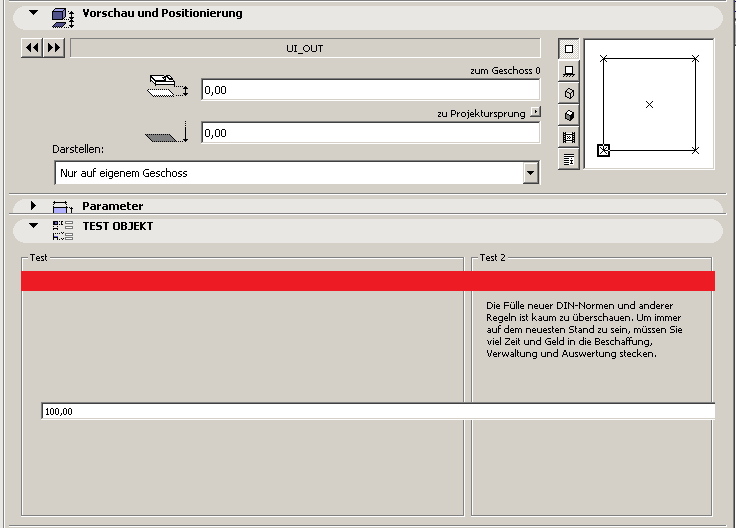
Task: Click the zu Projektursprung height field
Action: pyautogui.click(x=371, y=133)
